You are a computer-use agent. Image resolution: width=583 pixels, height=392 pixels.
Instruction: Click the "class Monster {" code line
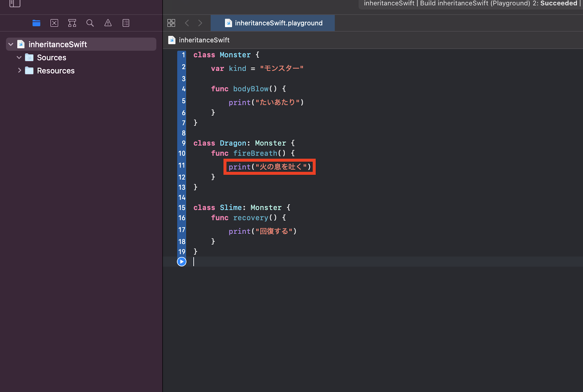click(226, 55)
